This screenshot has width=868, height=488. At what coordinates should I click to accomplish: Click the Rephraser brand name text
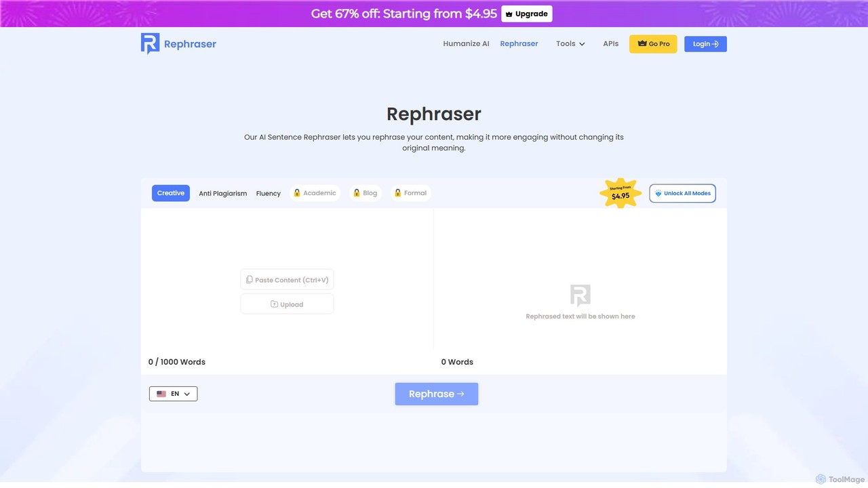coord(190,44)
